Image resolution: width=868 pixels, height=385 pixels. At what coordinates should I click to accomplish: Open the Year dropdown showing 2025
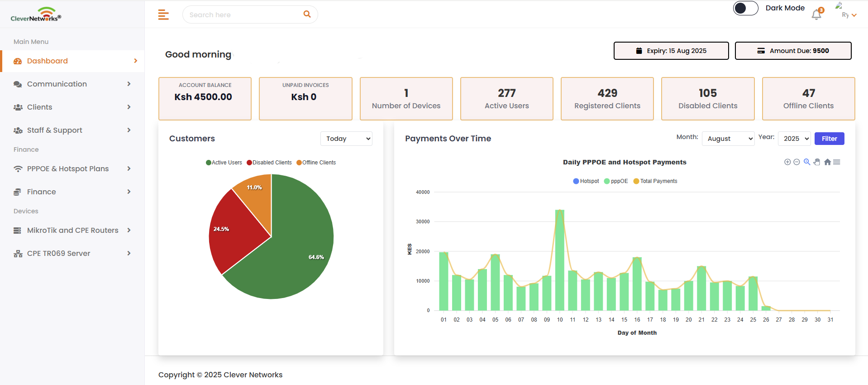point(794,139)
